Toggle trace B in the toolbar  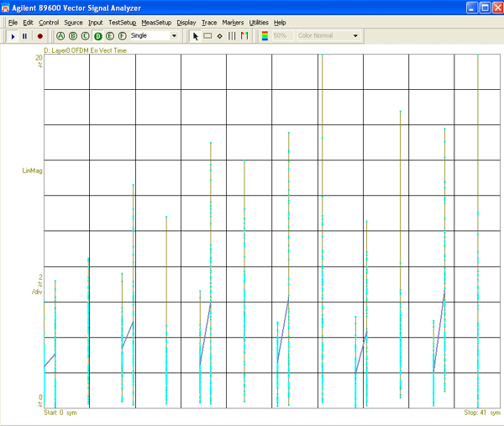pos(72,36)
